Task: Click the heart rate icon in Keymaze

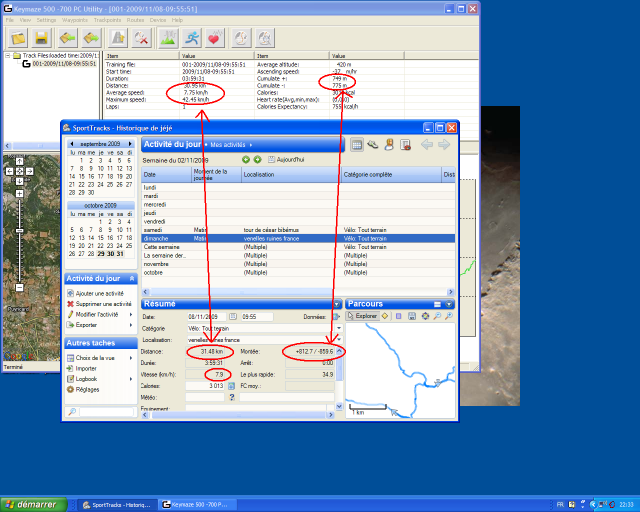Action: coord(215,38)
